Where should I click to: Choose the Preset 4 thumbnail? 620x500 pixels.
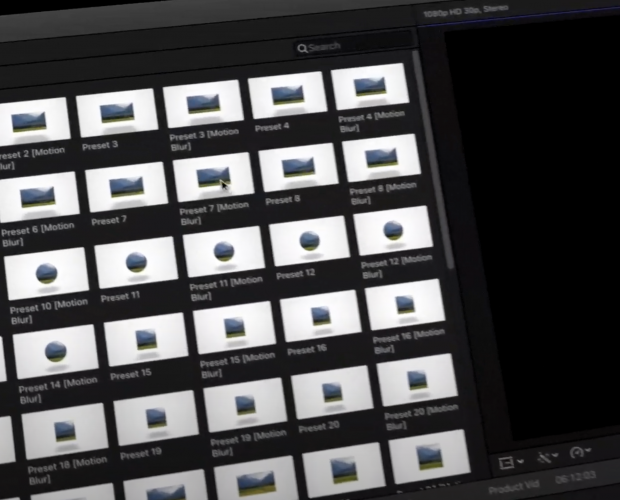pos(287,95)
